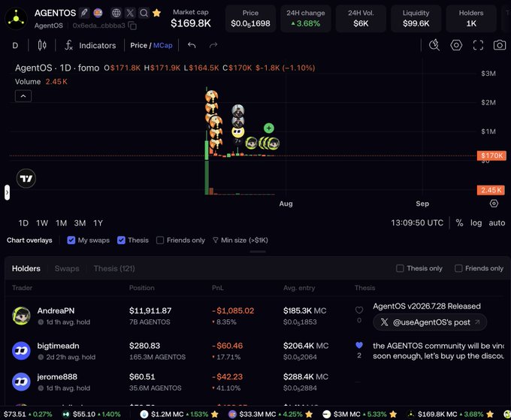Click the green plus marker on chart
This screenshot has width=511, height=420.
269,128
